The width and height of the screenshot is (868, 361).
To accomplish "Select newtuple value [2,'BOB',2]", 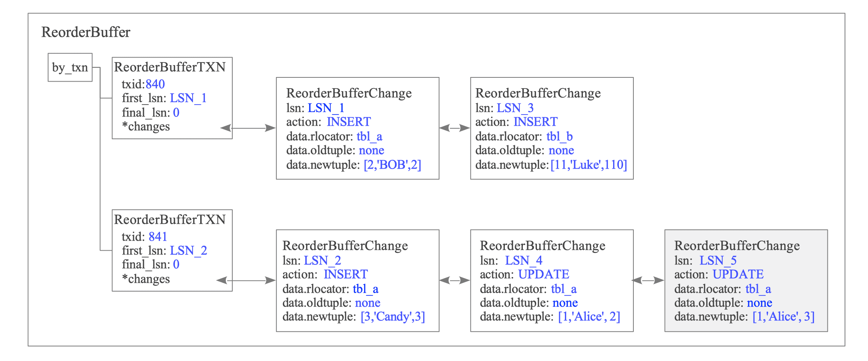I will tap(392, 165).
